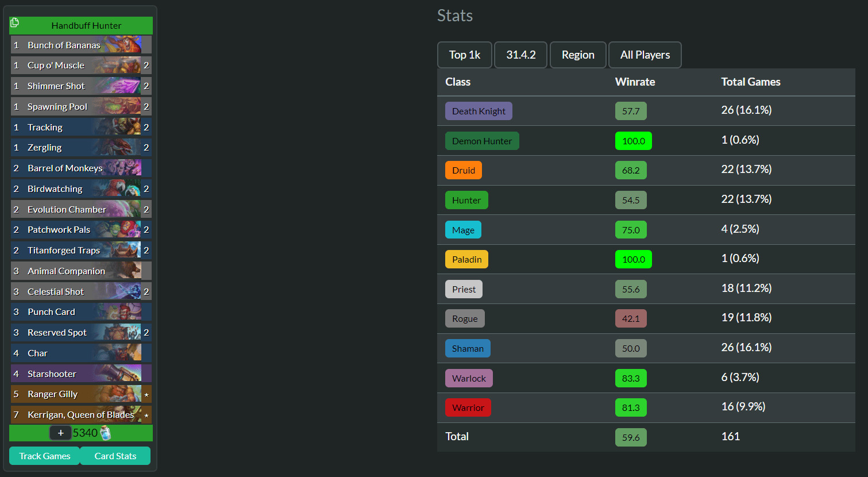The height and width of the screenshot is (477, 868).
Task: Click the dust bottle icon beside 5340
Action: tap(105, 433)
